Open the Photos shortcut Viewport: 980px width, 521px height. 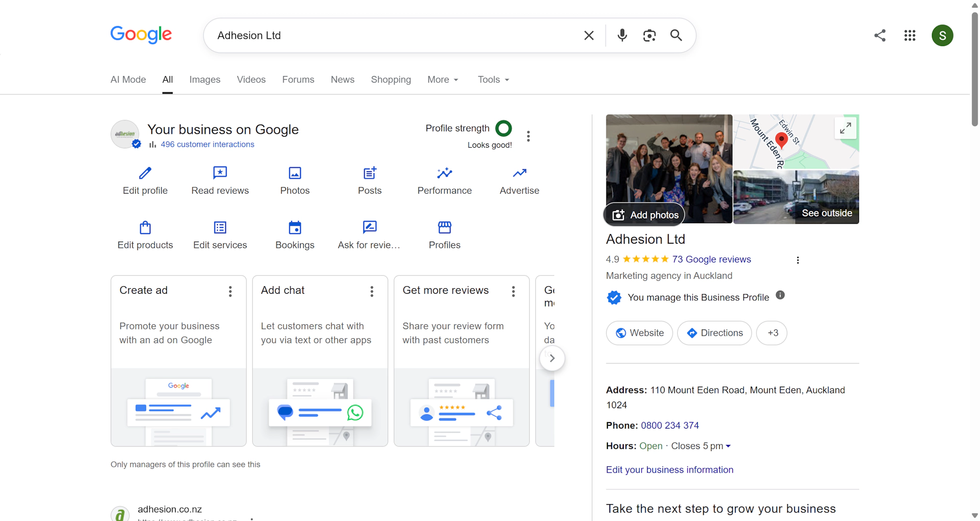click(x=295, y=181)
